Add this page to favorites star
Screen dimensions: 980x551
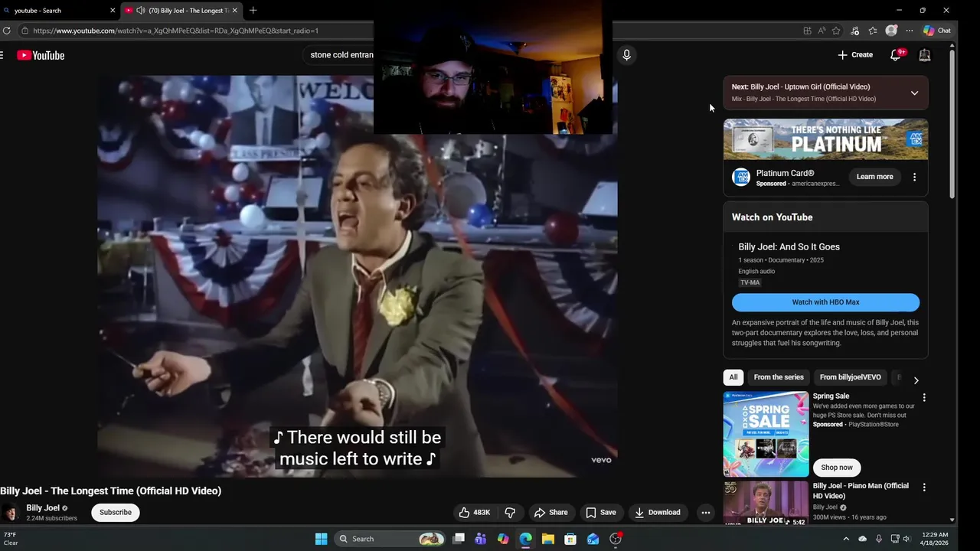click(836, 31)
